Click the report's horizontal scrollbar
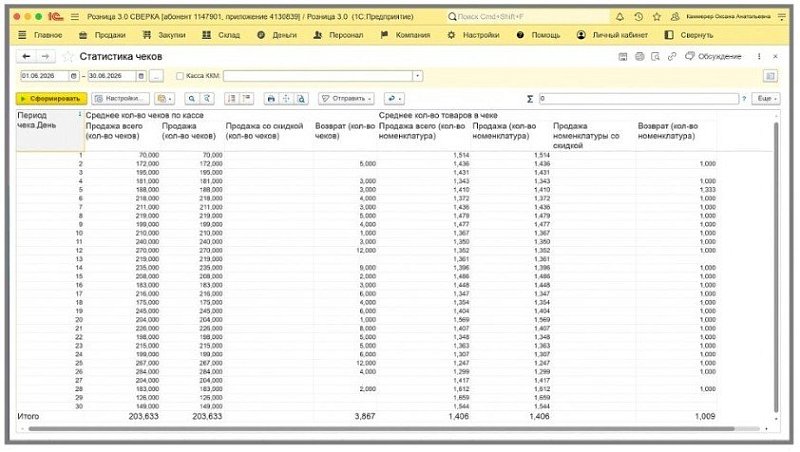Image resolution: width=800 pixels, height=452 pixels. (381, 429)
